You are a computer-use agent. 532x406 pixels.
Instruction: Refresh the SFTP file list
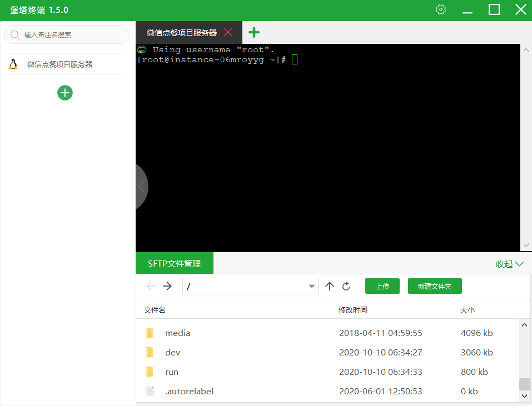pyautogui.click(x=346, y=287)
